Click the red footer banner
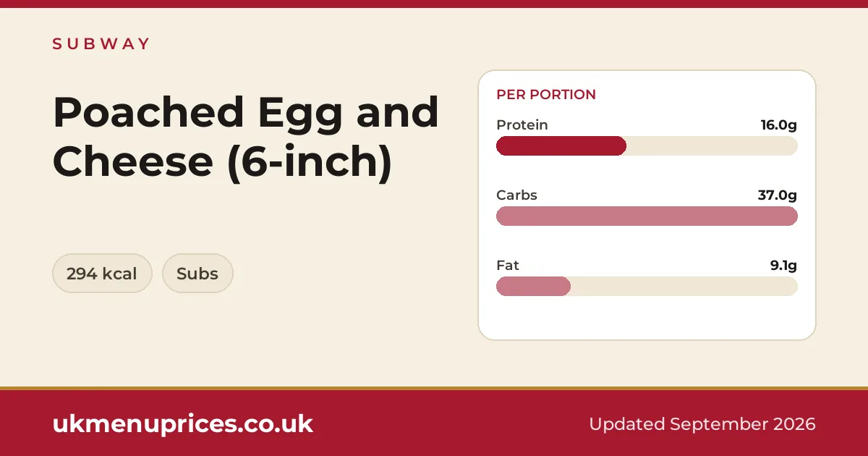The width and height of the screenshot is (868, 456). tap(434, 423)
